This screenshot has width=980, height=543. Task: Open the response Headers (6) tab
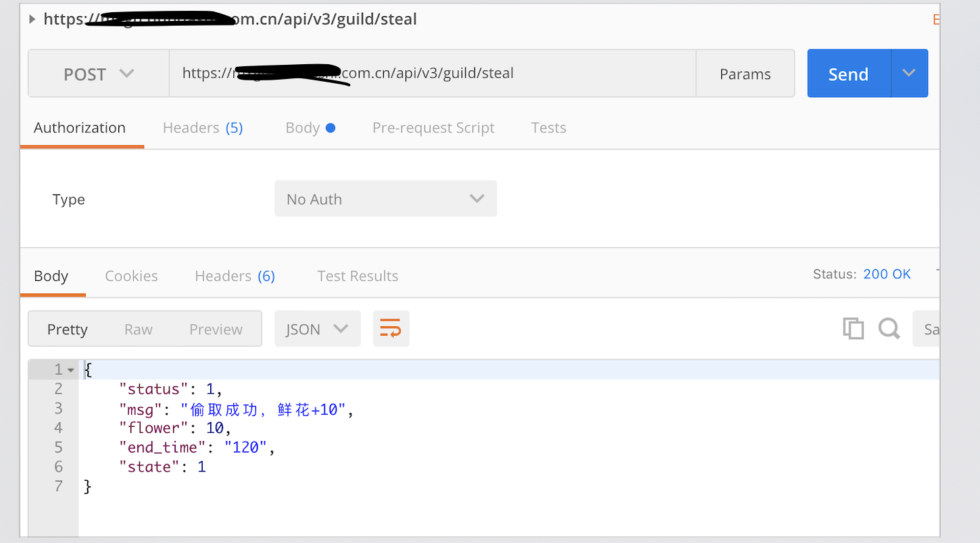(x=235, y=276)
